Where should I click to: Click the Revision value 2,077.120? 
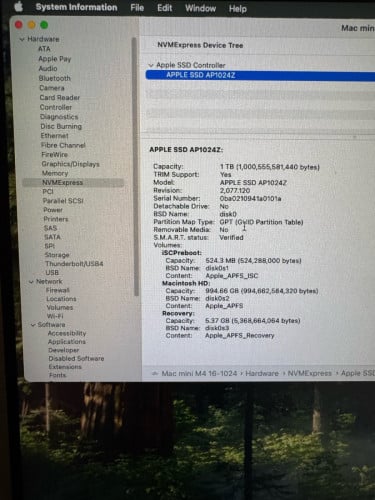(235, 191)
